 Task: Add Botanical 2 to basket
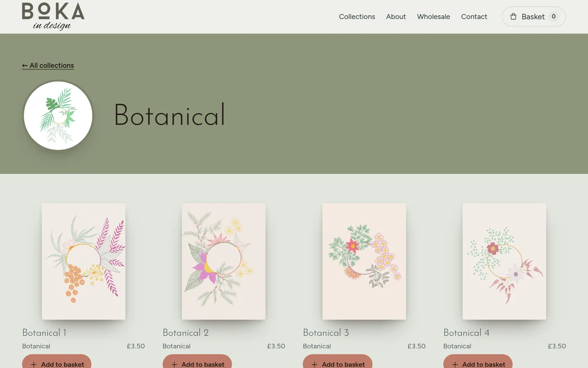tap(197, 362)
